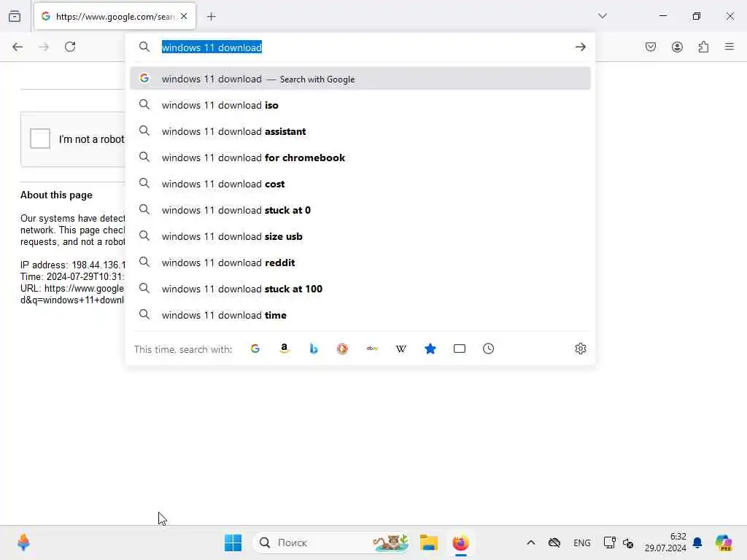The width and height of the screenshot is (747, 560).
Task: Search this time with Bing icon
Action: [x=314, y=349]
